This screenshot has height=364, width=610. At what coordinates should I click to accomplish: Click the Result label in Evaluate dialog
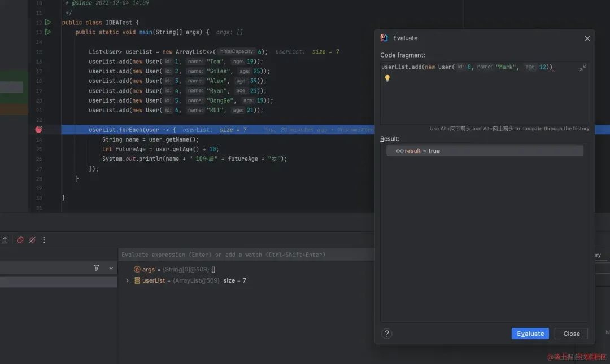tap(389, 139)
